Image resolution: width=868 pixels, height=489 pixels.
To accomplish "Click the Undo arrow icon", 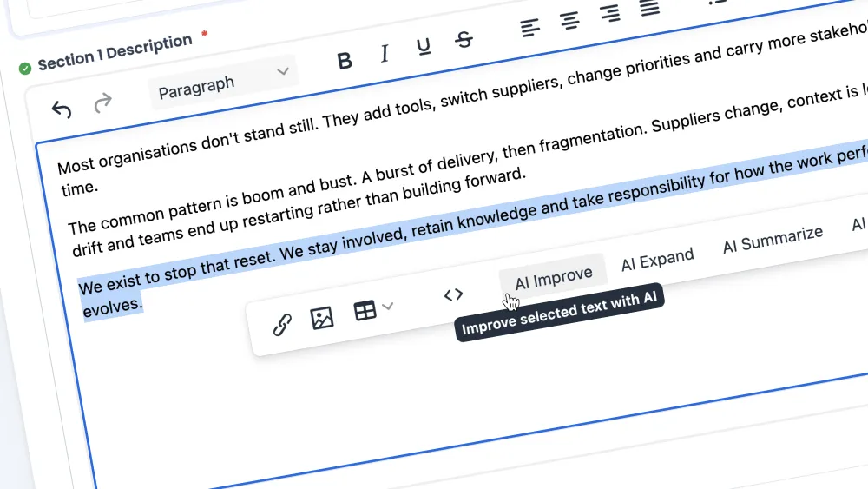I will (x=61, y=109).
